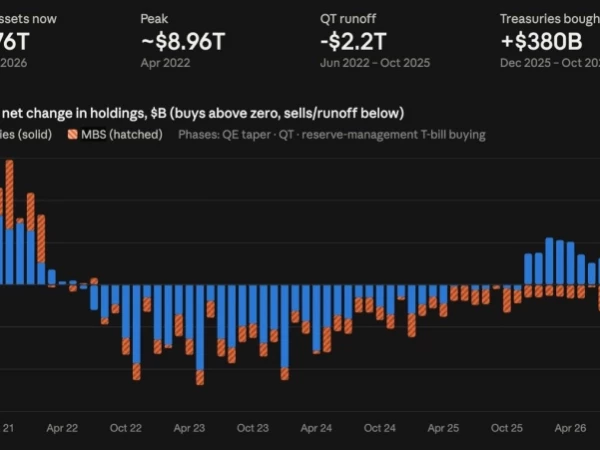Click the 'Jun 2022 – Oct 2025' date range

tap(375, 63)
